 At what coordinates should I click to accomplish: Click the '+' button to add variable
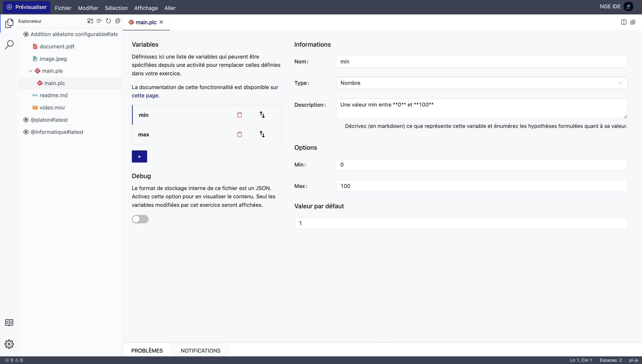click(139, 157)
